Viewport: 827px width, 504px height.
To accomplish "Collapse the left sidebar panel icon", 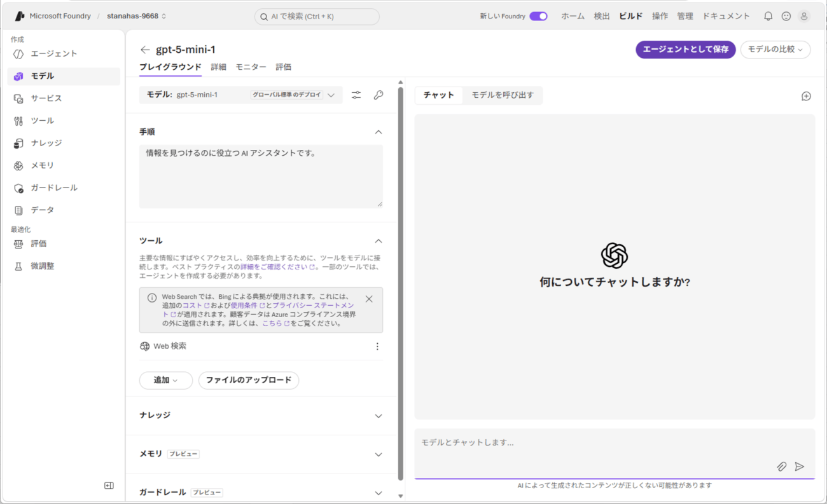I will [x=109, y=486].
